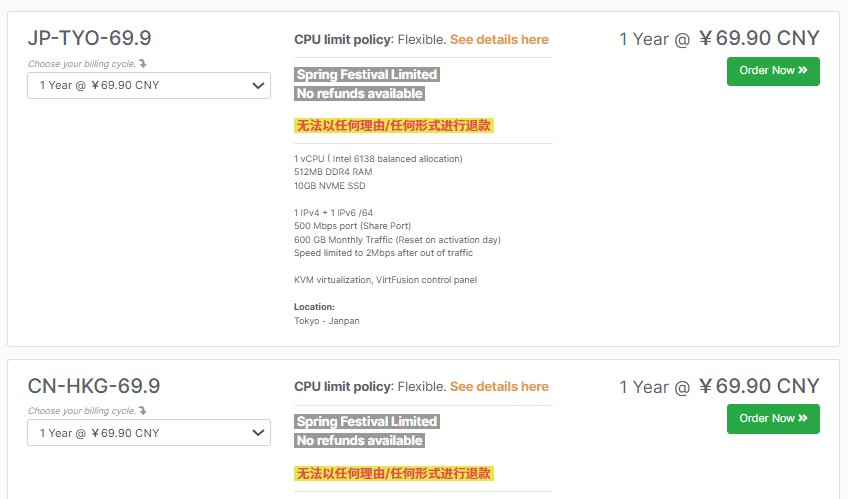Click Order Now for JP-TYO-69.9 plan
The image size is (848, 499).
click(772, 71)
